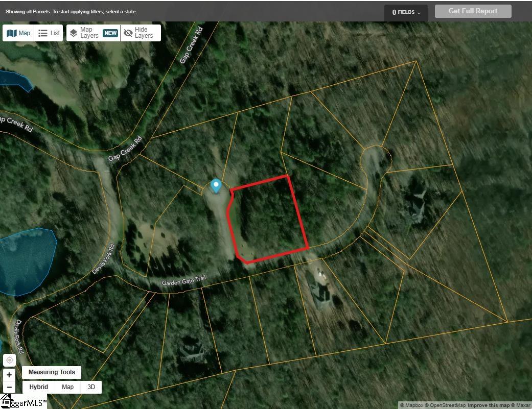Click the Garden Gate Trail road label
Screen dimensions: 532x409
point(184,280)
